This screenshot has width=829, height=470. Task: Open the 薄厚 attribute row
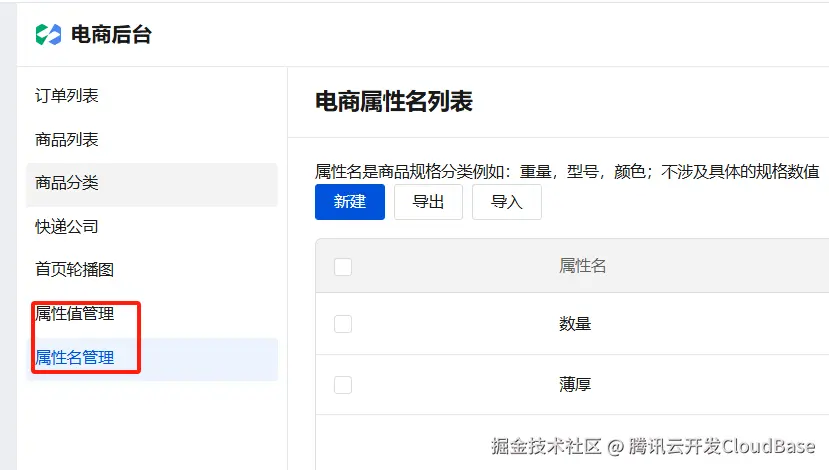coord(575,385)
